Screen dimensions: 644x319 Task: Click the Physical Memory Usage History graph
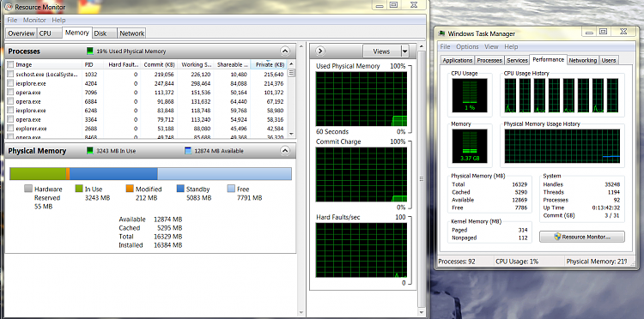[x=562, y=146]
